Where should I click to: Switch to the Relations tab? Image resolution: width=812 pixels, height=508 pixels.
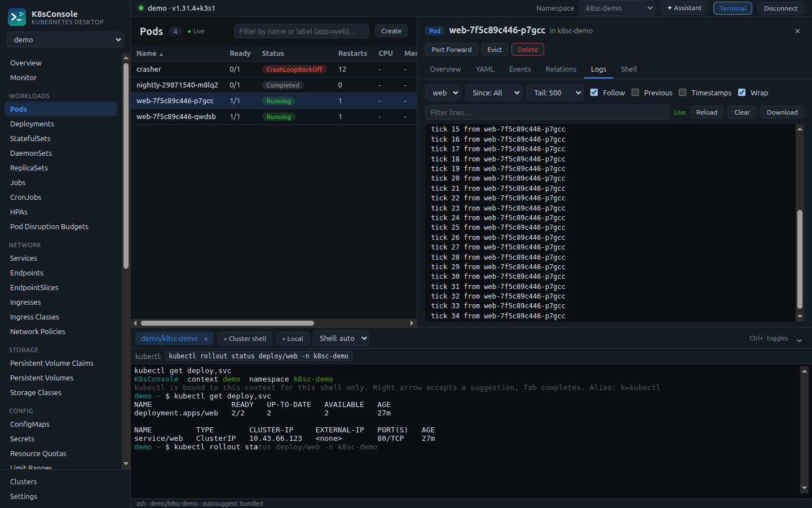[561, 69]
